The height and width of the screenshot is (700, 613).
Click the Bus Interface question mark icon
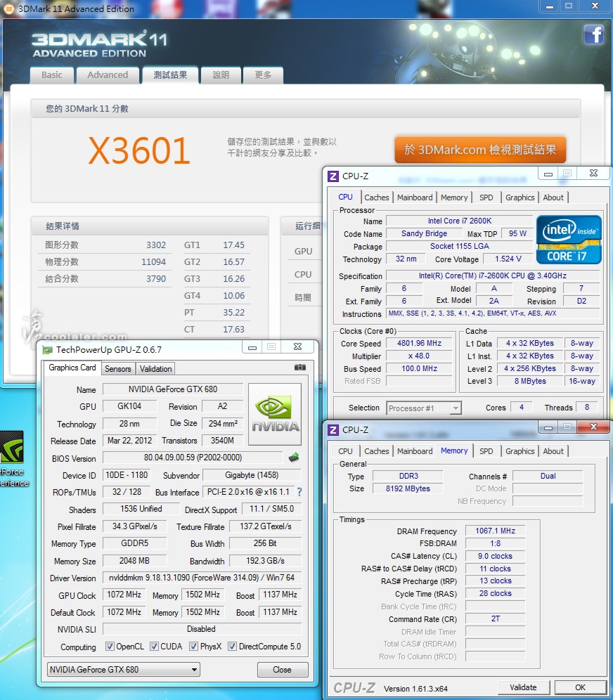pyautogui.click(x=299, y=492)
